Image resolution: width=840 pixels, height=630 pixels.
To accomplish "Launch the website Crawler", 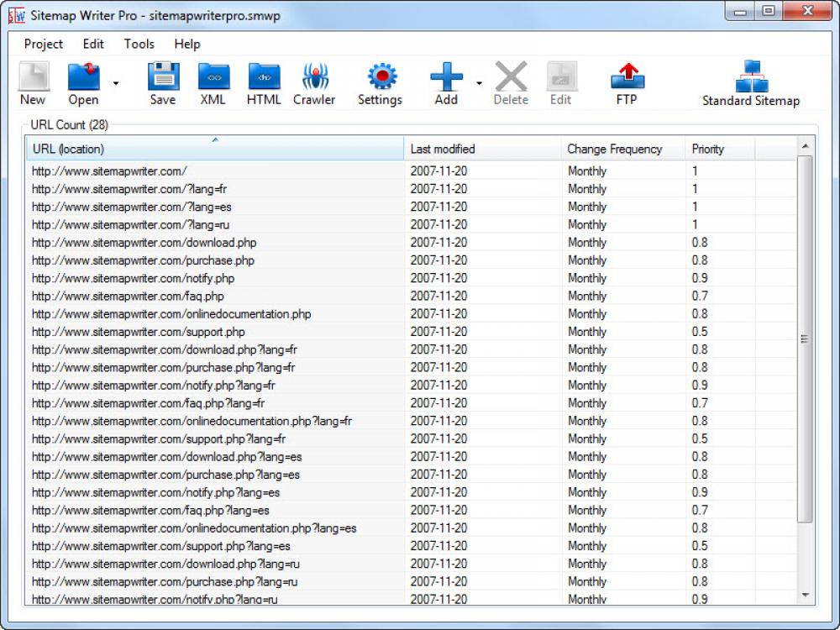I will pos(314,81).
